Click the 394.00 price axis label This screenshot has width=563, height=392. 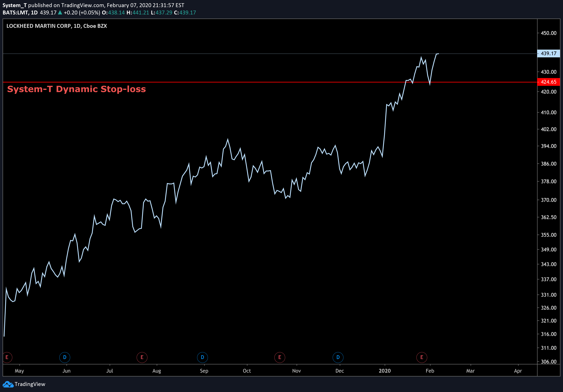[x=549, y=146]
